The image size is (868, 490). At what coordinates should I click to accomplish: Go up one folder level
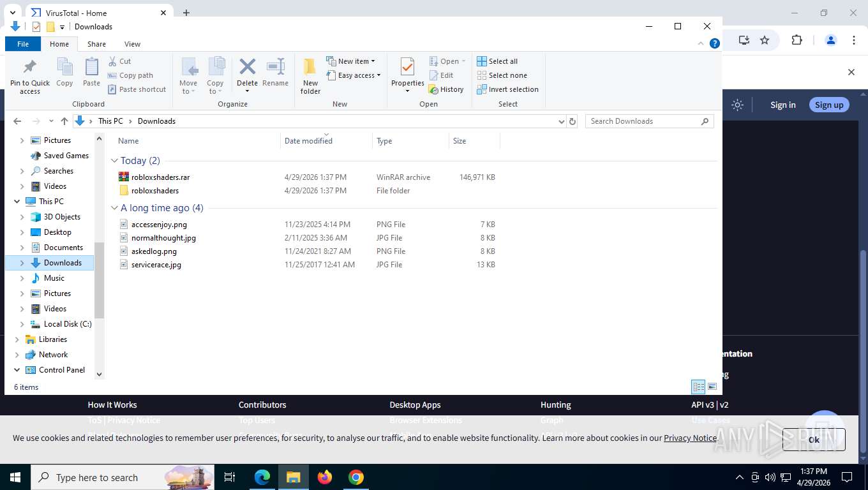[x=64, y=121]
